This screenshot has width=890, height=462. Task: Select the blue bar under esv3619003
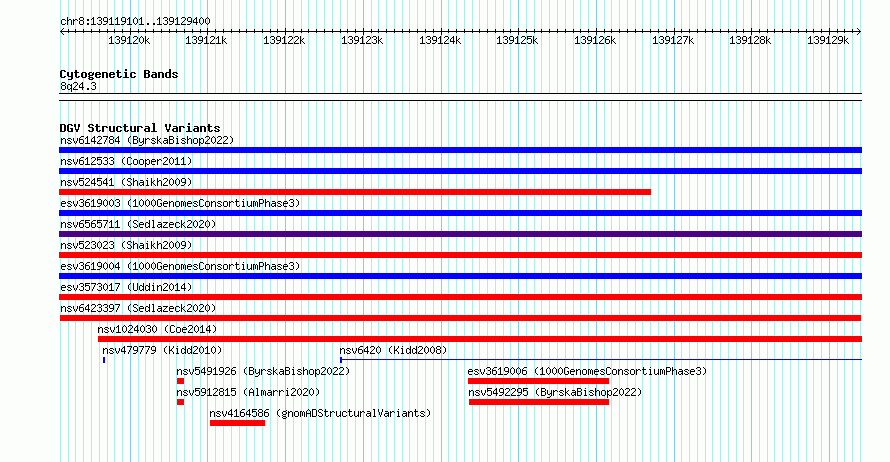coord(460,213)
